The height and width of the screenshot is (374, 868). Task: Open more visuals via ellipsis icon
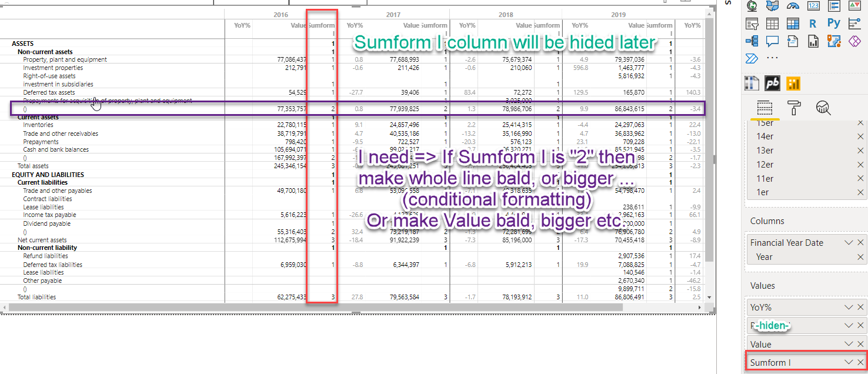pos(772,58)
